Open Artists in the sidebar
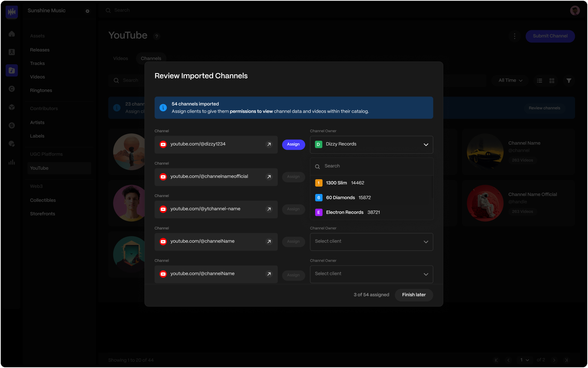 [37, 123]
